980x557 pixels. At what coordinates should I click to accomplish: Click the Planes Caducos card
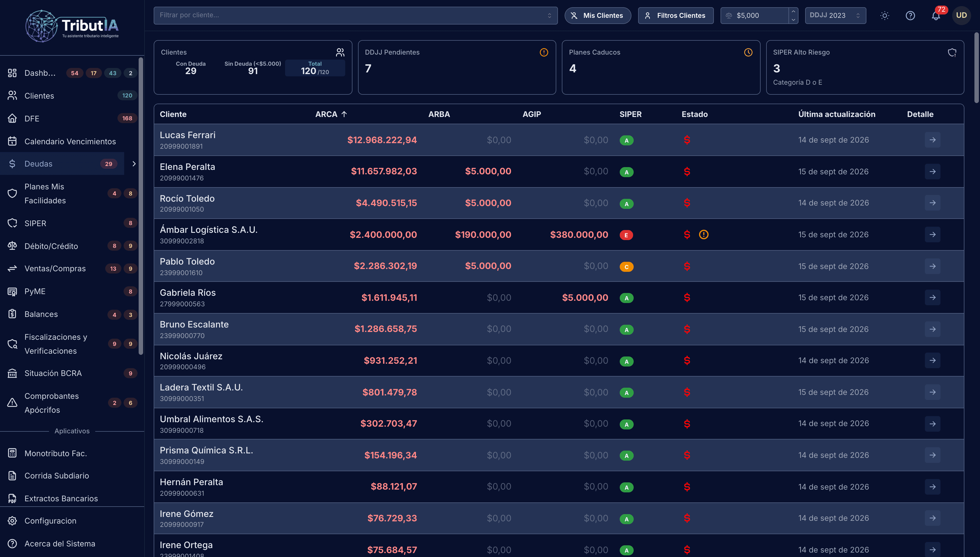coord(661,67)
